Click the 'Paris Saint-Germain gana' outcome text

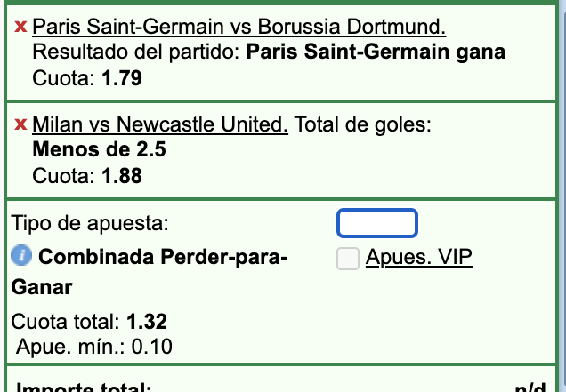(x=376, y=52)
